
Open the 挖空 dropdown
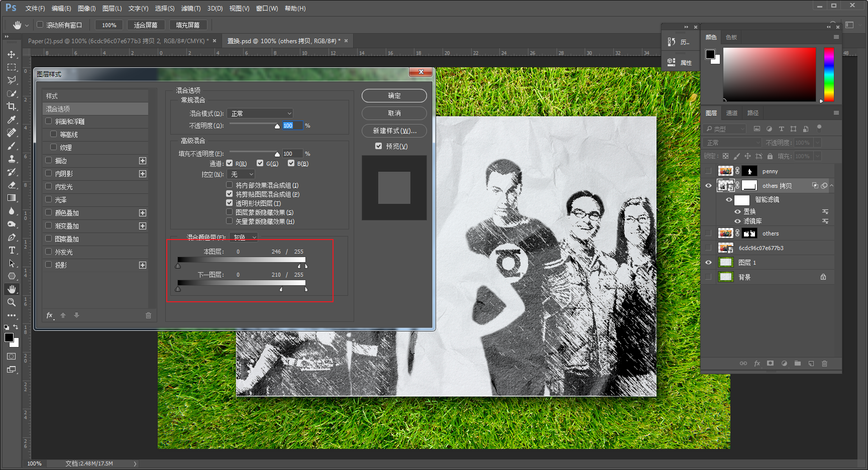(241, 174)
